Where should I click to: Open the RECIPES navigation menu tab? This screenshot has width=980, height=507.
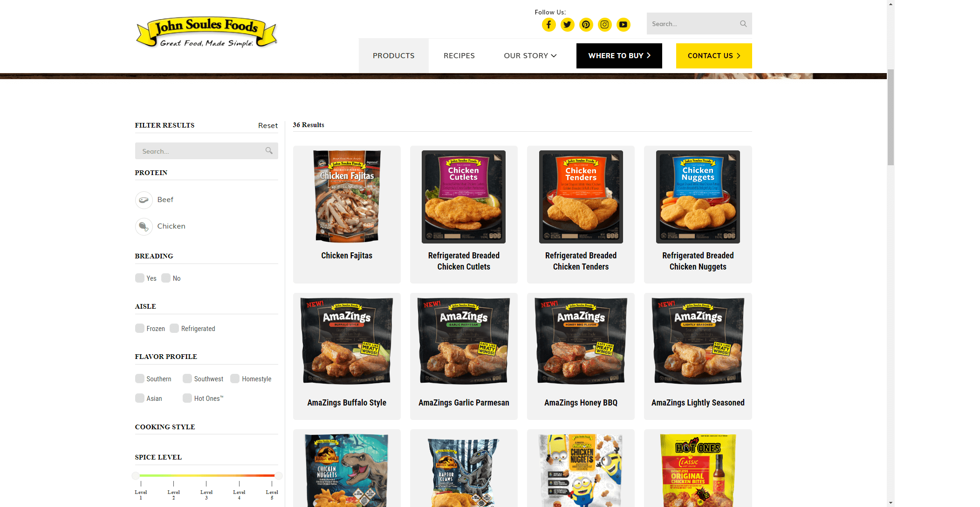[x=459, y=55]
